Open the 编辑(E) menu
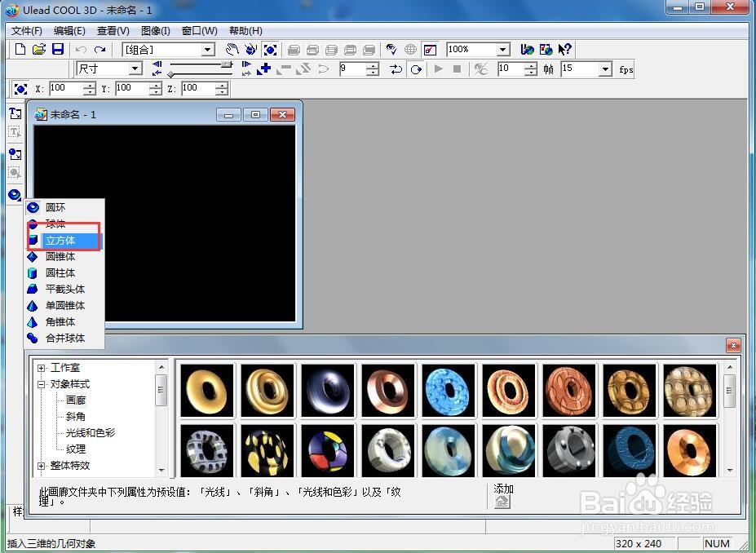This screenshot has width=756, height=553. [69, 31]
